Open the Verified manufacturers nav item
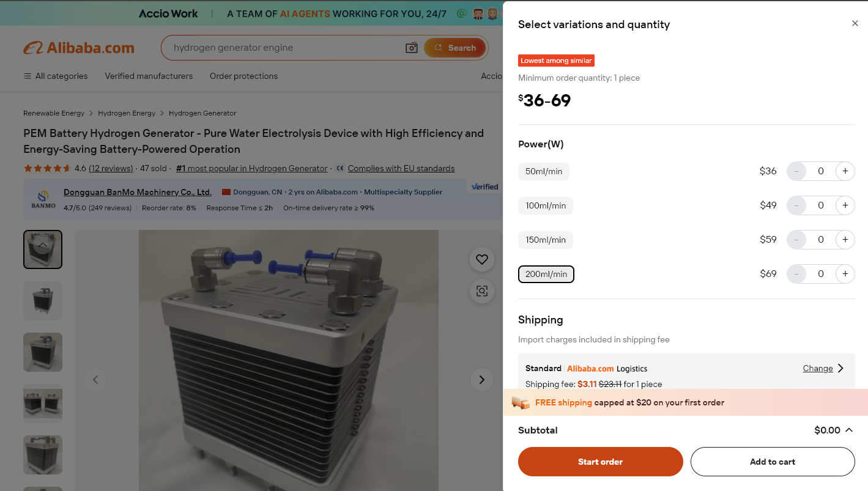Viewport: 868px width, 491px height. coord(149,76)
